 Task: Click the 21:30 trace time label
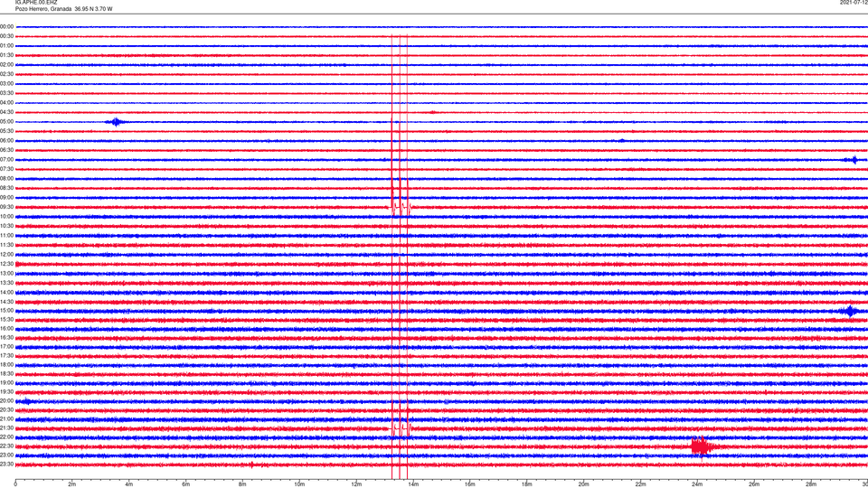(x=6, y=427)
